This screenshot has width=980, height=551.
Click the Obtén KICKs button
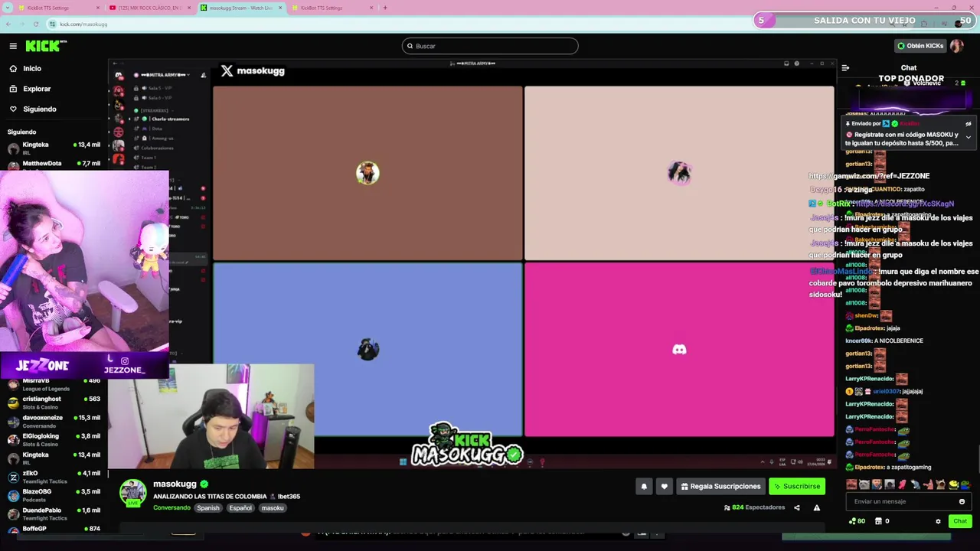(921, 46)
